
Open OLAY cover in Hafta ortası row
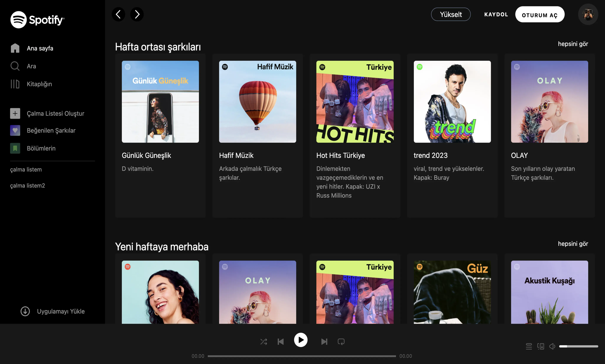[x=549, y=101]
